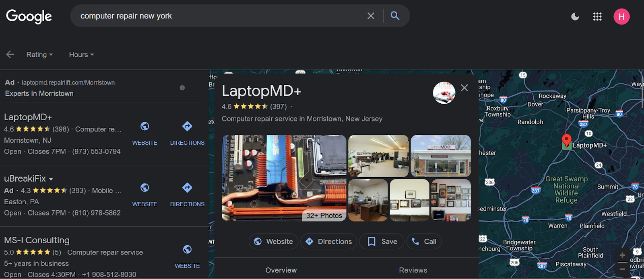
Task: Expand the Rating filter dropdown
Action: coord(39,54)
